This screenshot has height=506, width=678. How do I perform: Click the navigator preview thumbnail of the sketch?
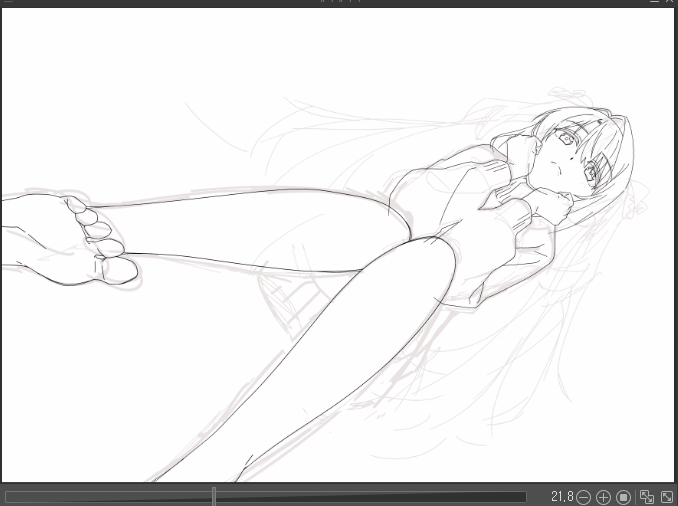tap(339, 245)
